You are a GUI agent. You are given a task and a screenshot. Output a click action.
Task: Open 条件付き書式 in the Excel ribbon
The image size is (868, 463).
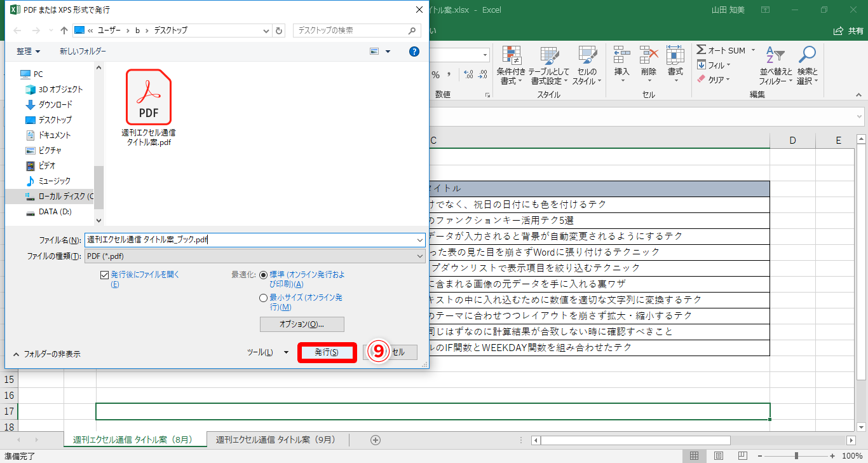(511, 66)
